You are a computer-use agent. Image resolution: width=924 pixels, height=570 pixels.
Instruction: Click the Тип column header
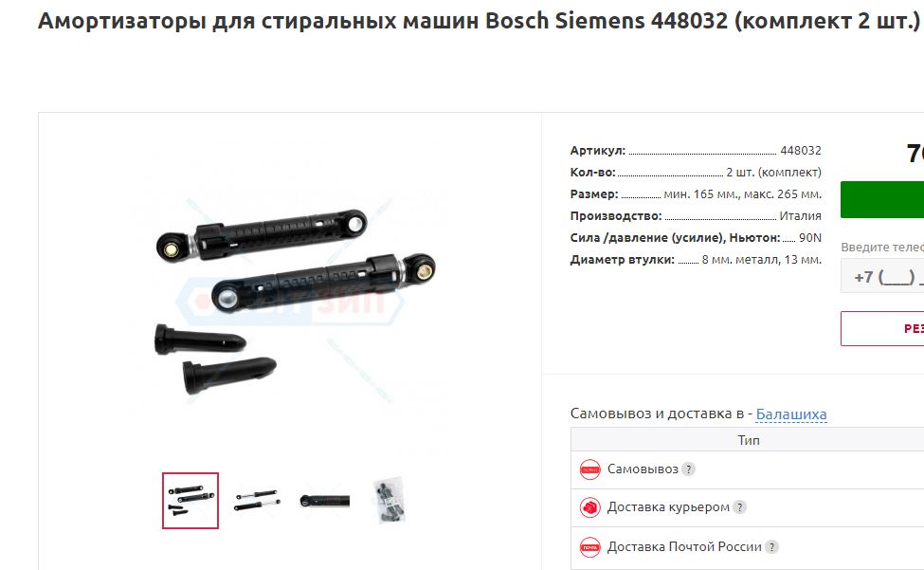tap(749, 440)
